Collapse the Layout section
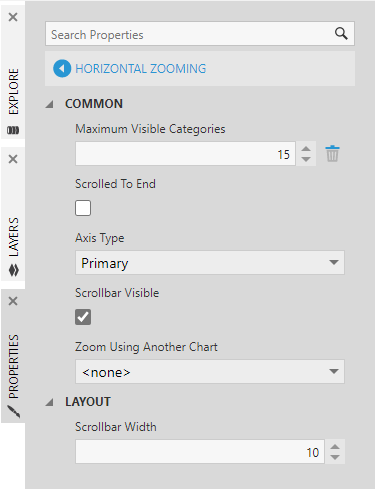 tap(50, 402)
